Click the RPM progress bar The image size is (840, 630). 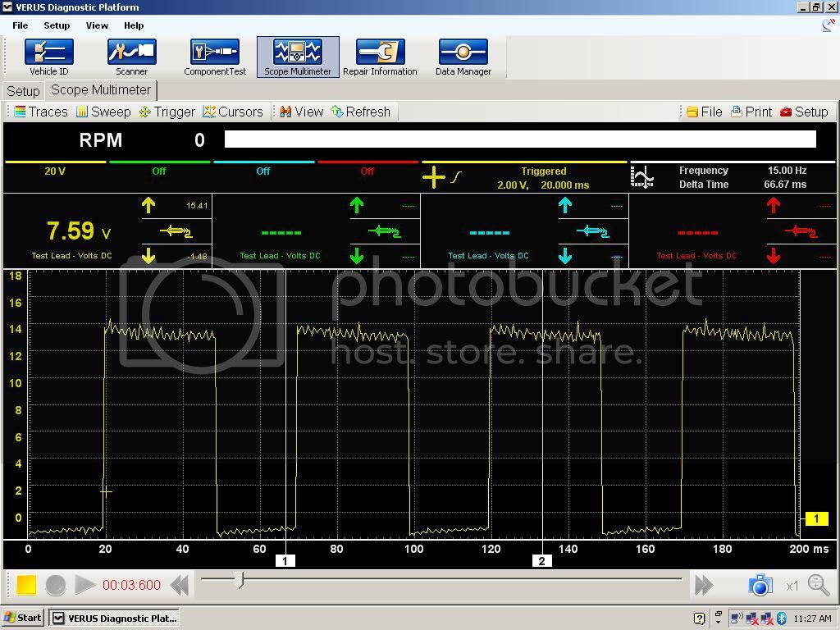tap(520, 139)
